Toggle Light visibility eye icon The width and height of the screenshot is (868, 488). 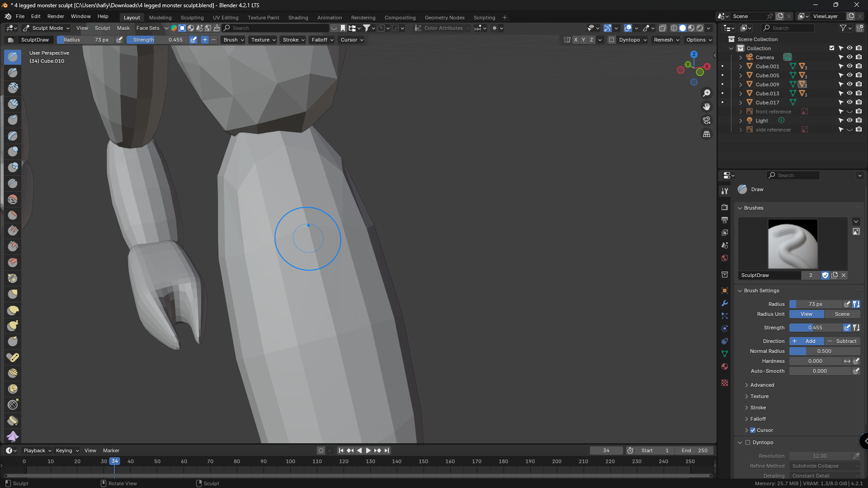click(x=849, y=121)
